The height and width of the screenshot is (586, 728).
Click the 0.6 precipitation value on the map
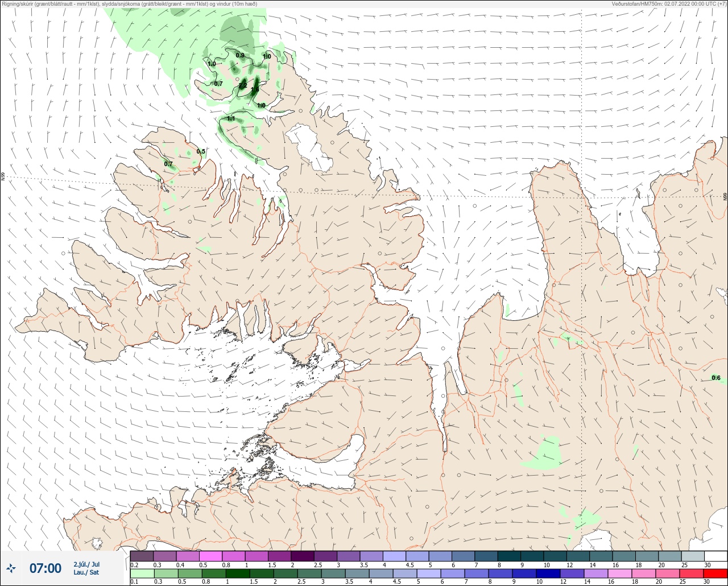(x=716, y=378)
